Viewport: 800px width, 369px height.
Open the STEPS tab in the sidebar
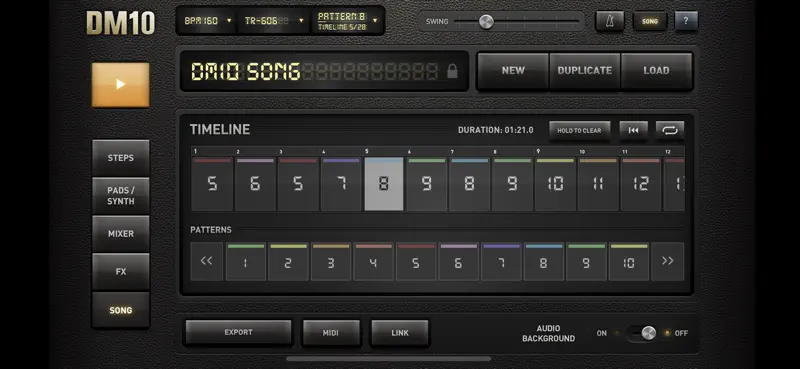[x=121, y=158]
